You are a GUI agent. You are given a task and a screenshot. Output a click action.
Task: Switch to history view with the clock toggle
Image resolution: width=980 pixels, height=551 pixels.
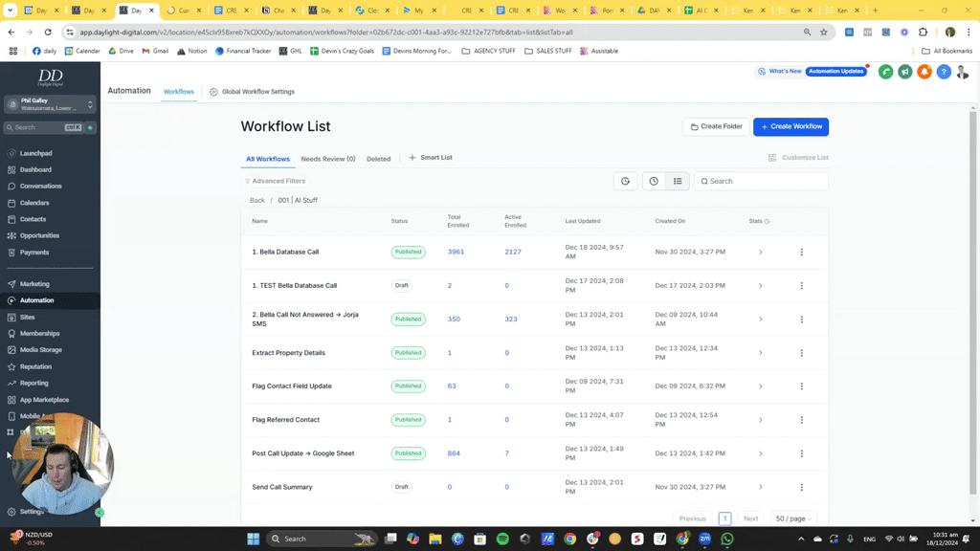coord(654,181)
